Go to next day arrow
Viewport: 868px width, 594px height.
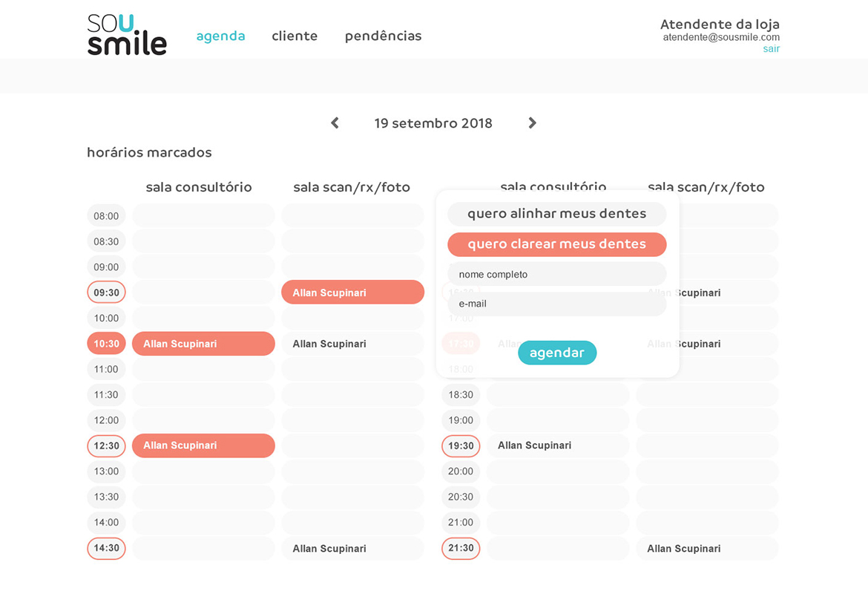(x=532, y=123)
